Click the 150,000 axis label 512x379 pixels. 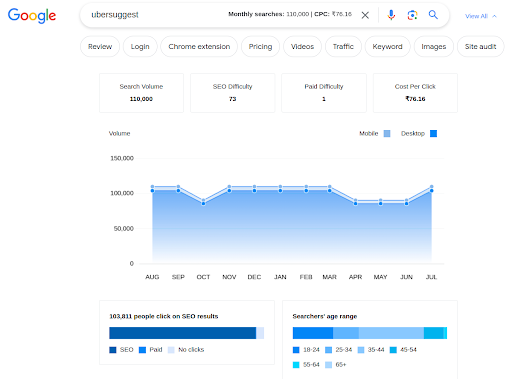pyautogui.click(x=122, y=158)
